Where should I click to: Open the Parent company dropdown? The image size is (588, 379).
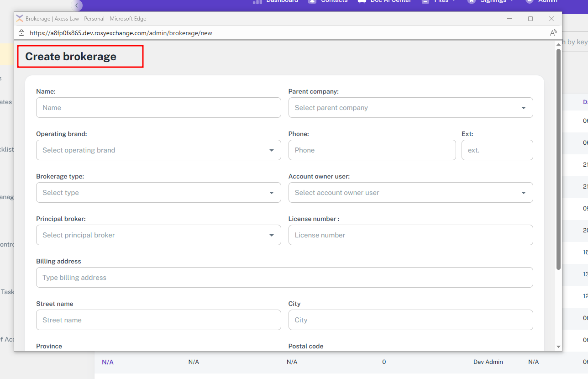pos(410,108)
